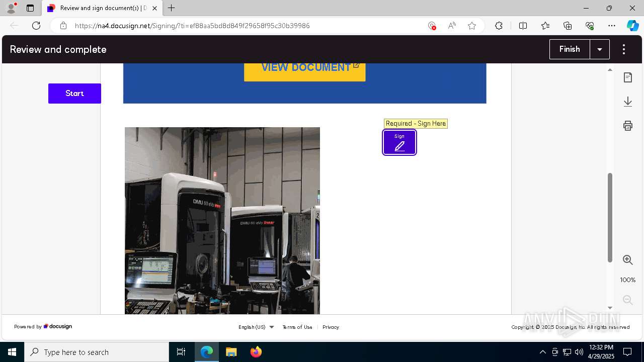Download the document using the download icon
The image size is (644, 362).
[x=628, y=102]
